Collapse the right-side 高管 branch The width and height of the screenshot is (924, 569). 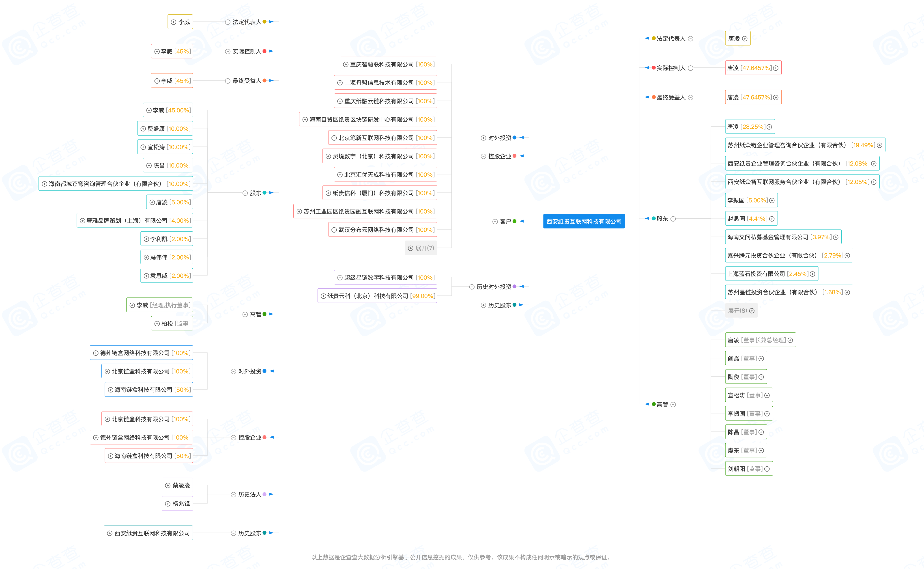[673, 405]
